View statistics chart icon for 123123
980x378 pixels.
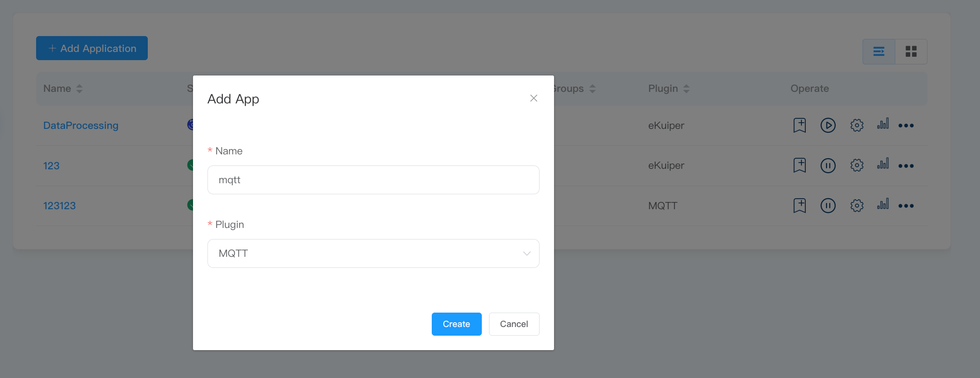(x=883, y=204)
